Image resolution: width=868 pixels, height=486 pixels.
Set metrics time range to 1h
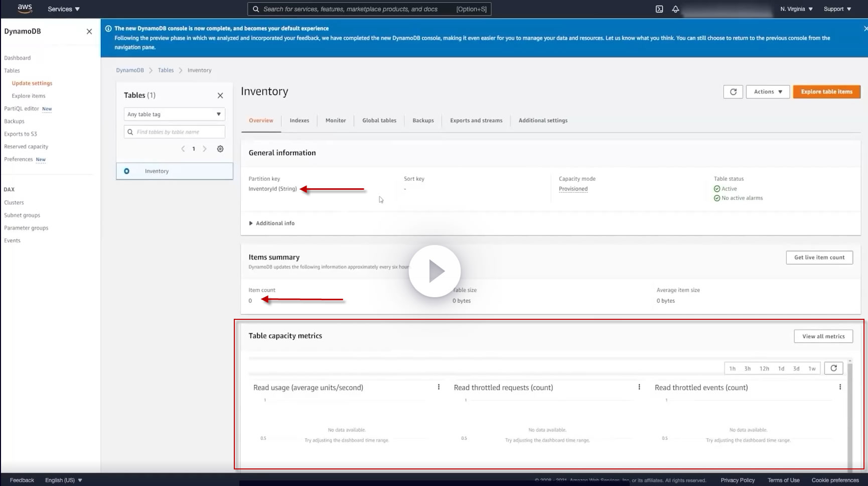coord(733,369)
